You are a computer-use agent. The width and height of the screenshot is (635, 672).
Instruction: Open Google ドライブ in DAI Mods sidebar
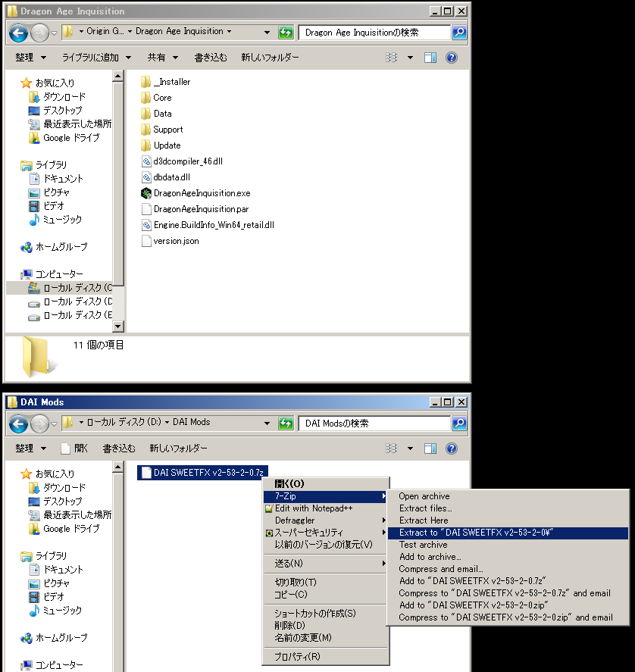(x=64, y=529)
